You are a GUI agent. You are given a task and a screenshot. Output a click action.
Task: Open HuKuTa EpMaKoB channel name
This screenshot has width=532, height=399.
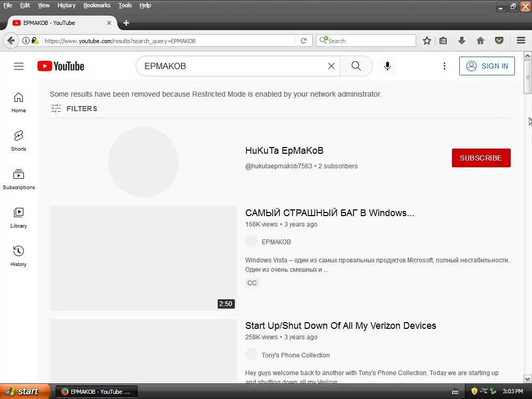click(x=284, y=151)
